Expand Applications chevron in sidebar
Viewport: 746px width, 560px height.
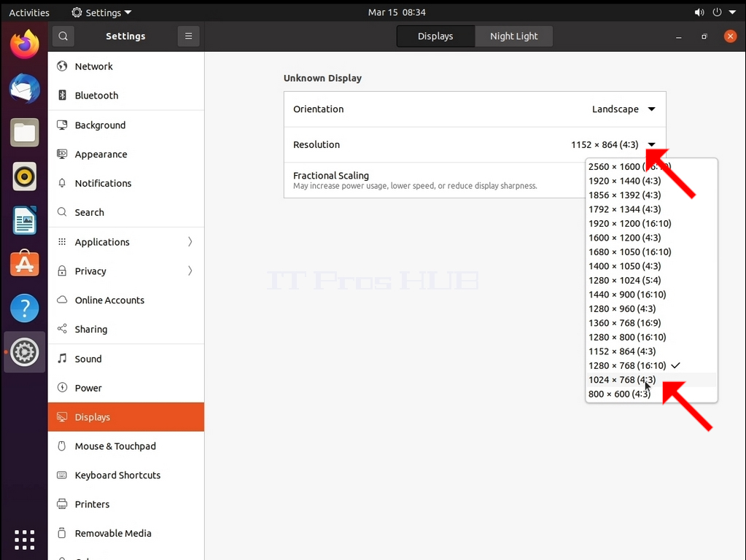pyautogui.click(x=190, y=241)
